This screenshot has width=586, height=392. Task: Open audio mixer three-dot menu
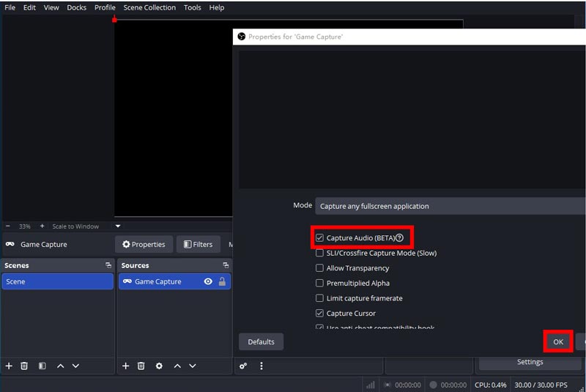(262, 366)
